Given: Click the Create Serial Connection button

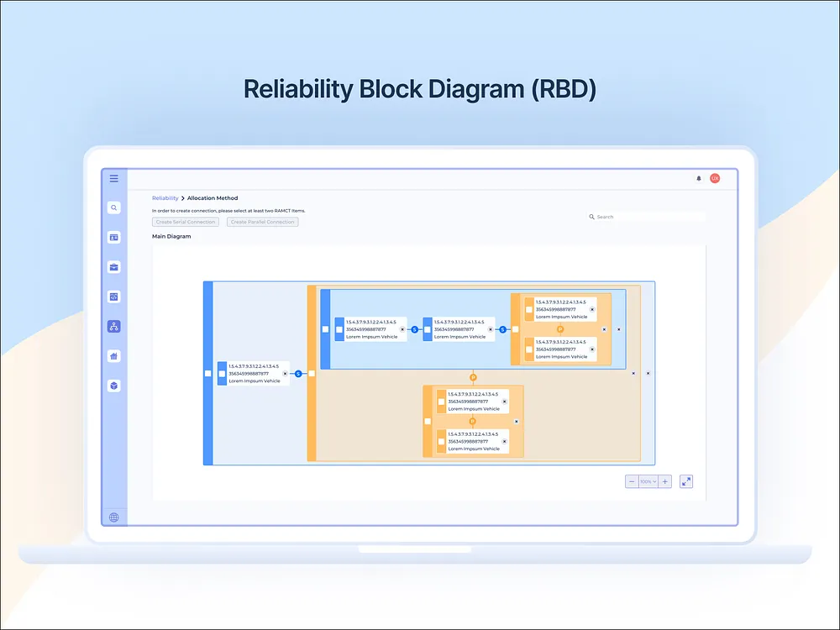Looking at the screenshot, I should pyautogui.click(x=185, y=222).
